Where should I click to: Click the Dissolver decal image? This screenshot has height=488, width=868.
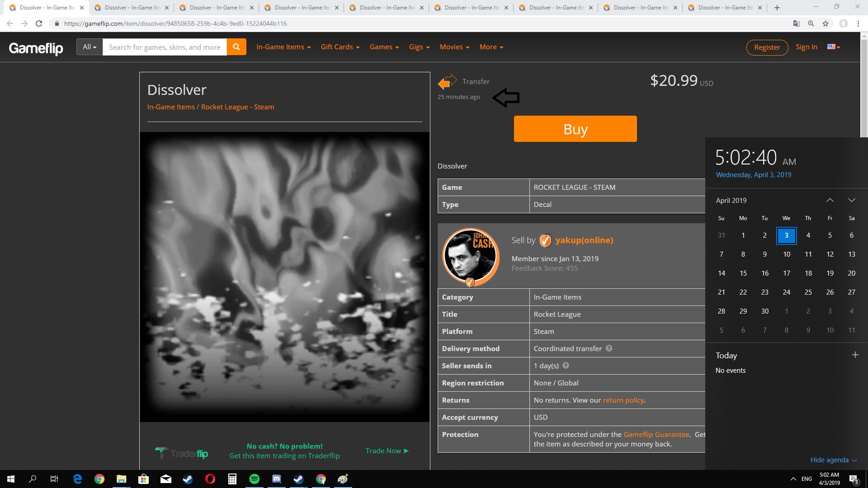pos(284,277)
